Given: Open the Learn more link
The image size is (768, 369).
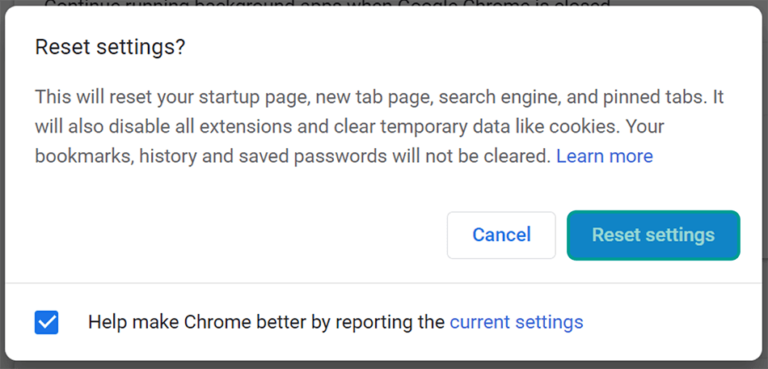Looking at the screenshot, I should pos(604,156).
